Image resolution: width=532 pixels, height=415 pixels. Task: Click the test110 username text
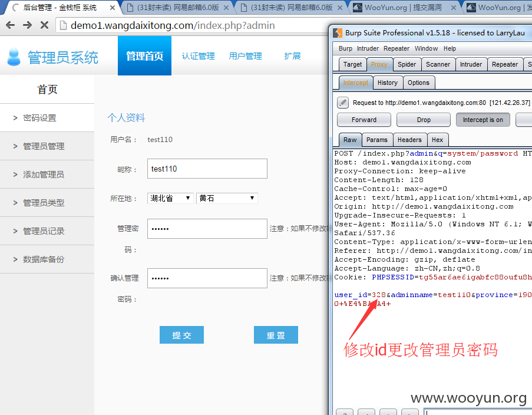(160, 140)
